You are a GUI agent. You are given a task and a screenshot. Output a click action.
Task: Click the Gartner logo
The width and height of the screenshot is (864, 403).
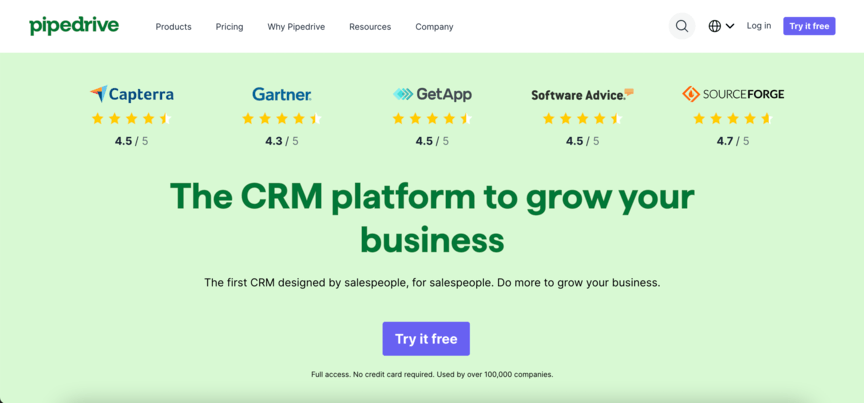point(282,94)
